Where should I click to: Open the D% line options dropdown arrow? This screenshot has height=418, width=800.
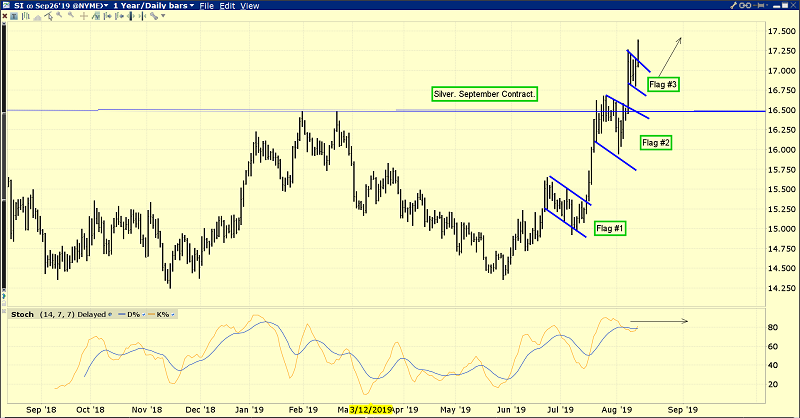(x=141, y=314)
